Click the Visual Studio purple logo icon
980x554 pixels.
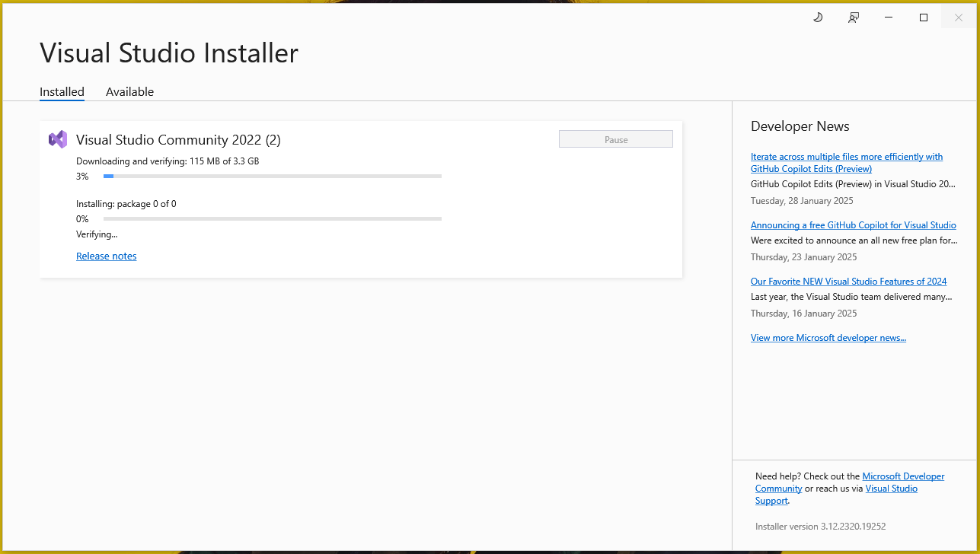[58, 139]
